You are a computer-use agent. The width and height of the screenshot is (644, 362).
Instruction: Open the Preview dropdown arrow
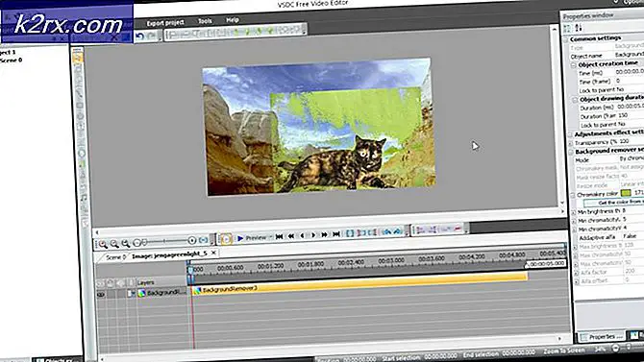point(271,237)
